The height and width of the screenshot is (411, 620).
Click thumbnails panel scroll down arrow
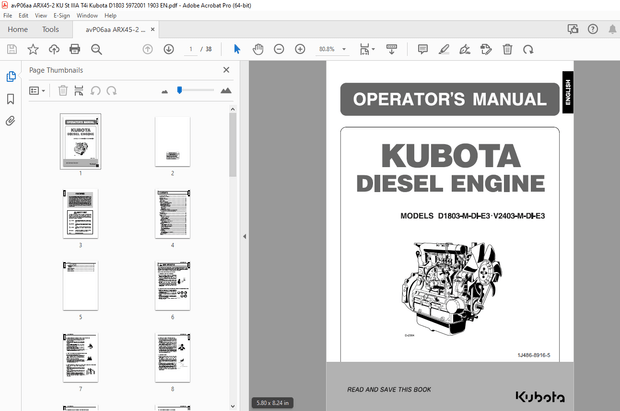click(x=232, y=406)
